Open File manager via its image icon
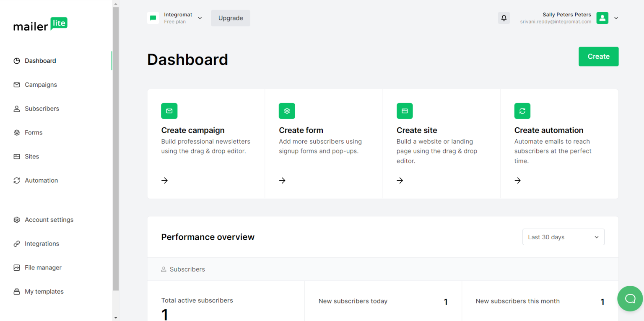 (16, 267)
